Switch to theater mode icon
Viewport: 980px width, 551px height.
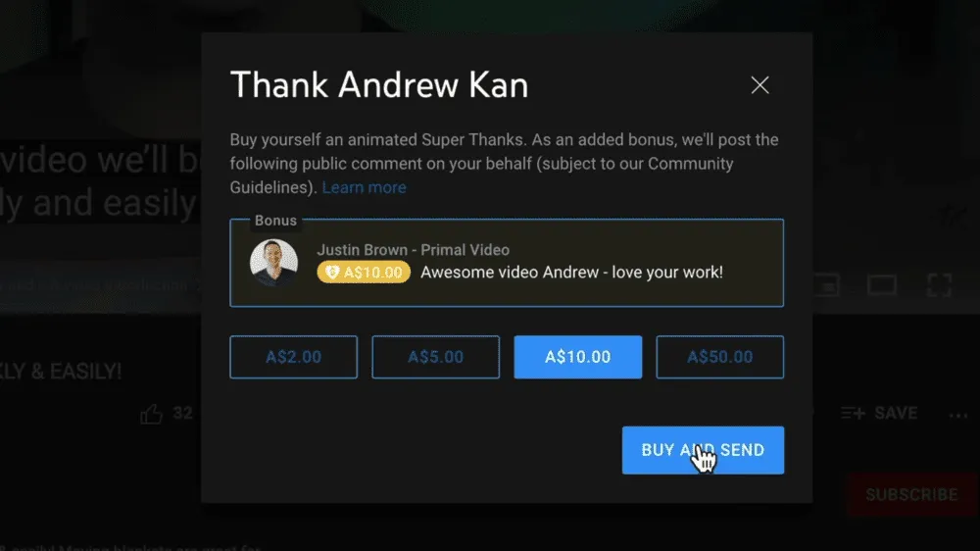pyautogui.click(x=881, y=285)
